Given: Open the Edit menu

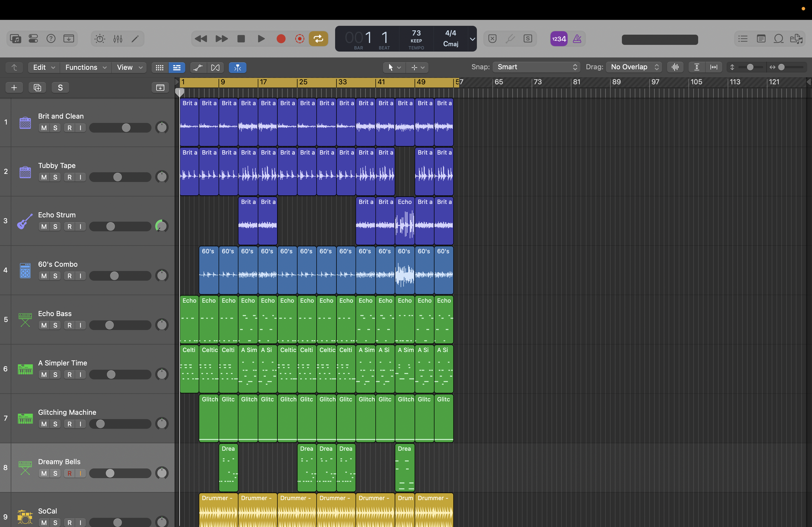Looking at the screenshot, I should point(43,67).
